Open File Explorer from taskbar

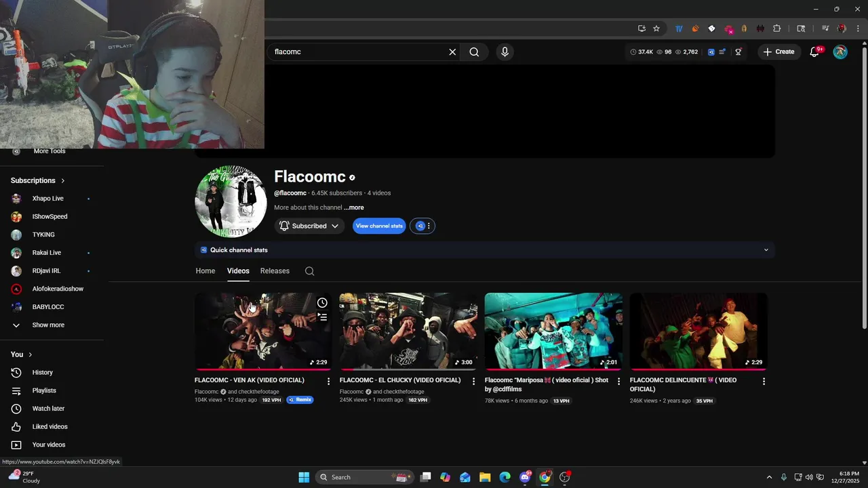point(485,477)
